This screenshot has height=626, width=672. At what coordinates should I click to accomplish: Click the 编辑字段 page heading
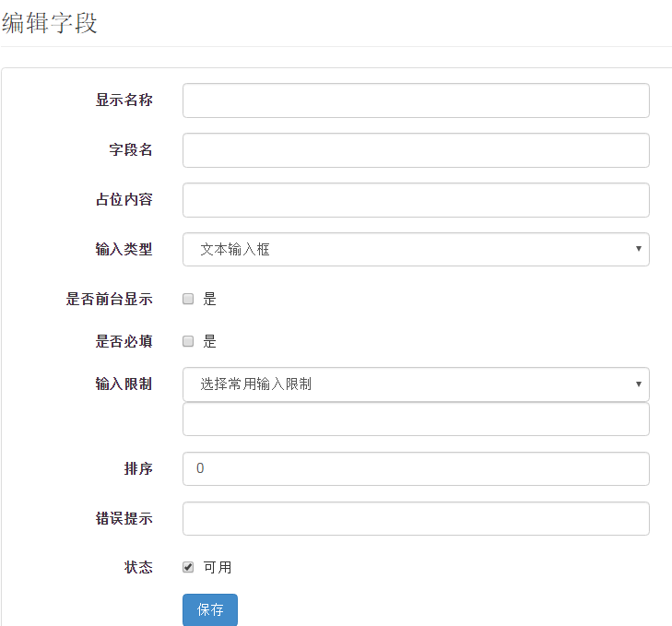50,23
